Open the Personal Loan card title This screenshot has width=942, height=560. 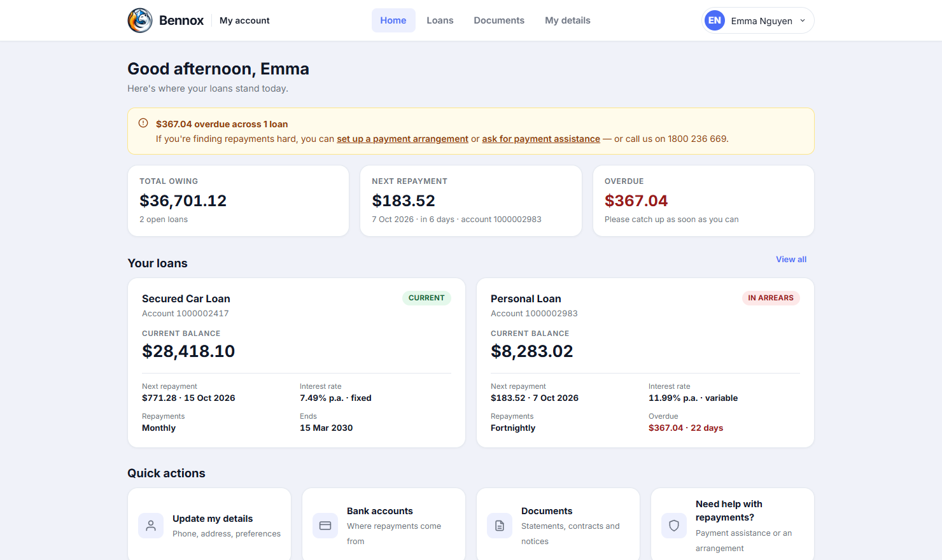point(526,298)
